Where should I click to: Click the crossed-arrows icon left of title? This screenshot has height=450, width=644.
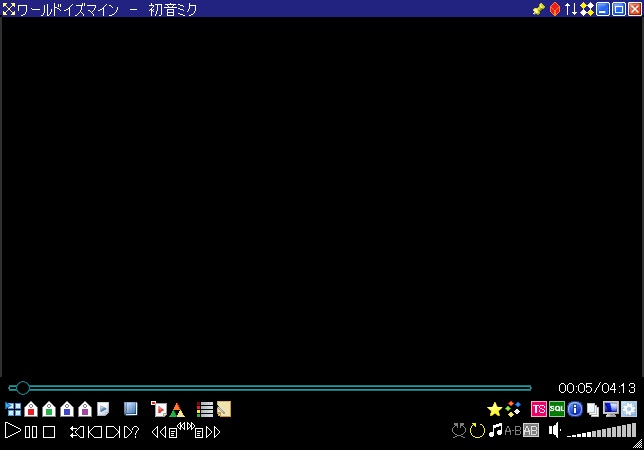pos(9,9)
